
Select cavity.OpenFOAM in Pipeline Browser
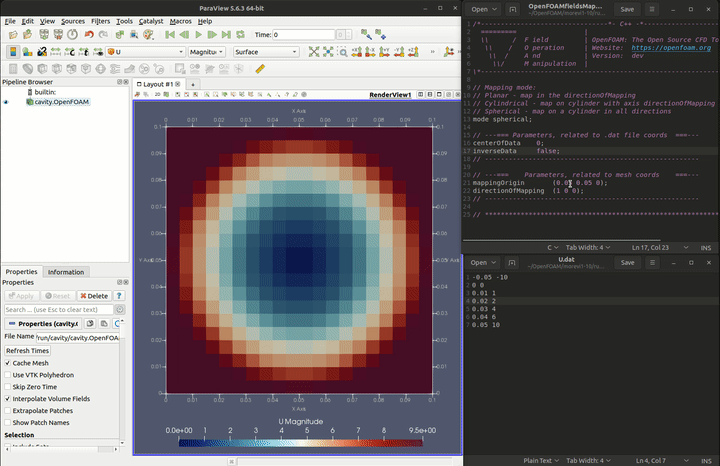[x=62, y=102]
